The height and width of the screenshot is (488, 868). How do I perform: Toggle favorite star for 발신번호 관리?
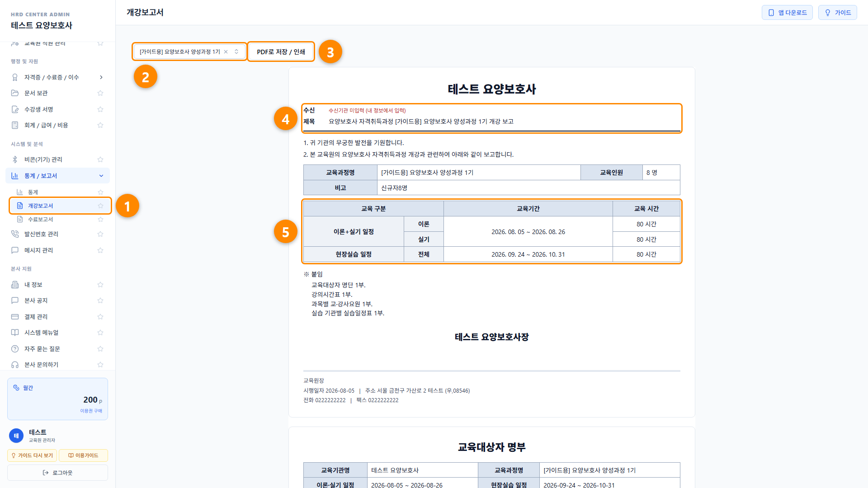[100, 234]
